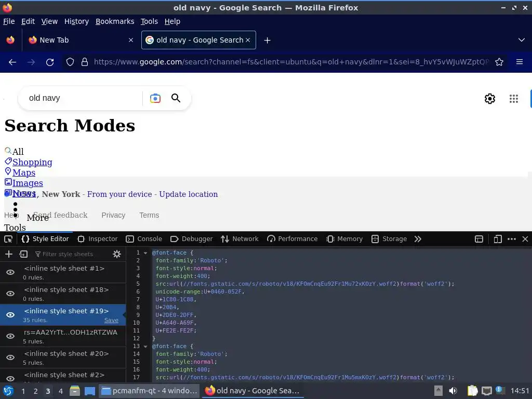
Task: Save inline style sheet #19
Action: pyautogui.click(x=111, y=320)
